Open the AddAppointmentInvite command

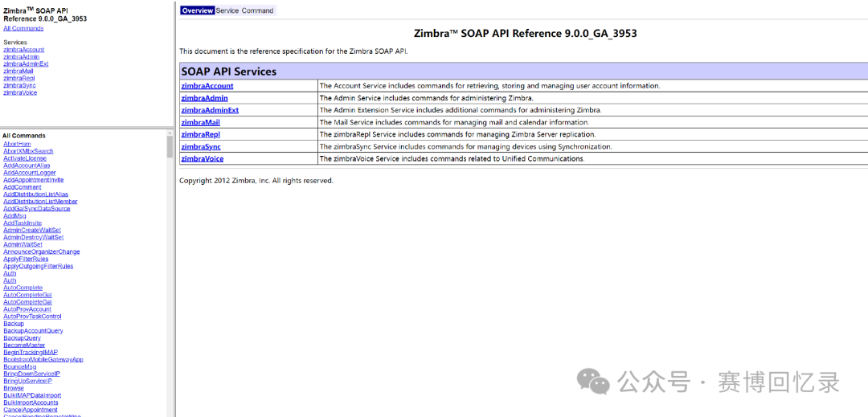pyautogui.click(x=33, y=180)
